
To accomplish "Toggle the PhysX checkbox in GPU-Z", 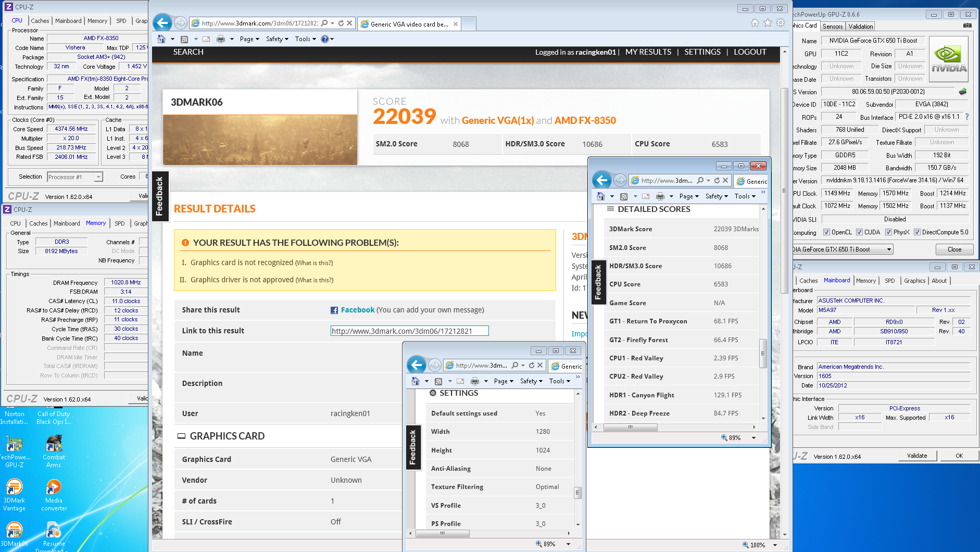I will point(888,232).
